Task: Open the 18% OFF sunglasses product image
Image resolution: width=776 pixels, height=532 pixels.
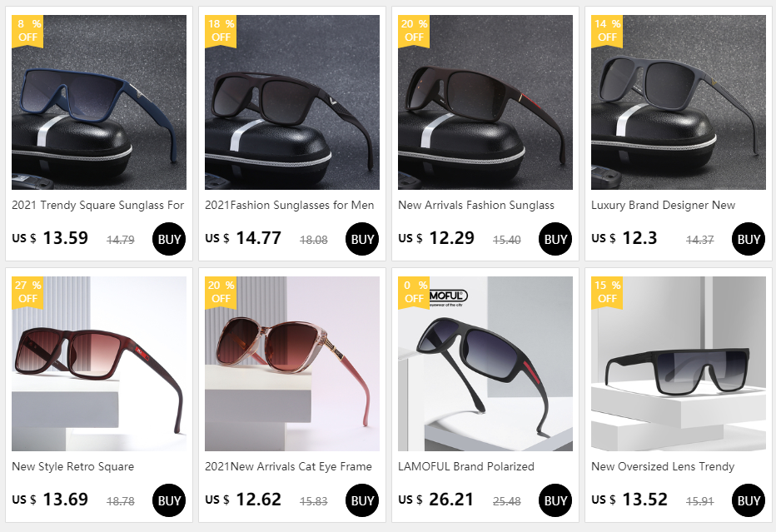Action: 292,102
